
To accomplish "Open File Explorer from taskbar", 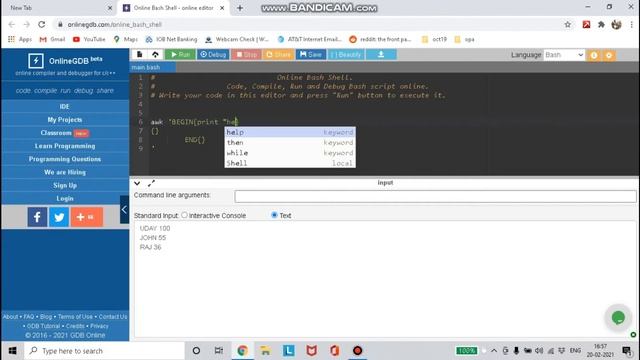I will (x=265, y=351).
